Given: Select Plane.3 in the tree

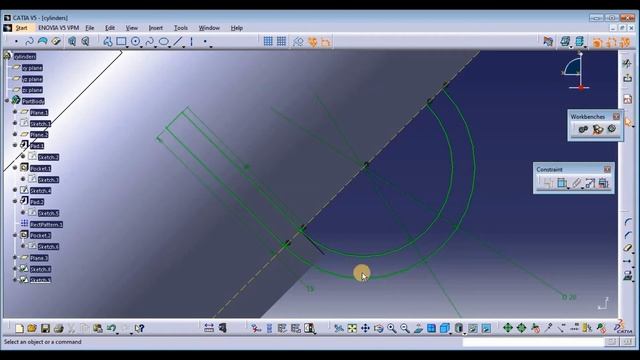Looking at the screenshot, I should pos(39,258).
